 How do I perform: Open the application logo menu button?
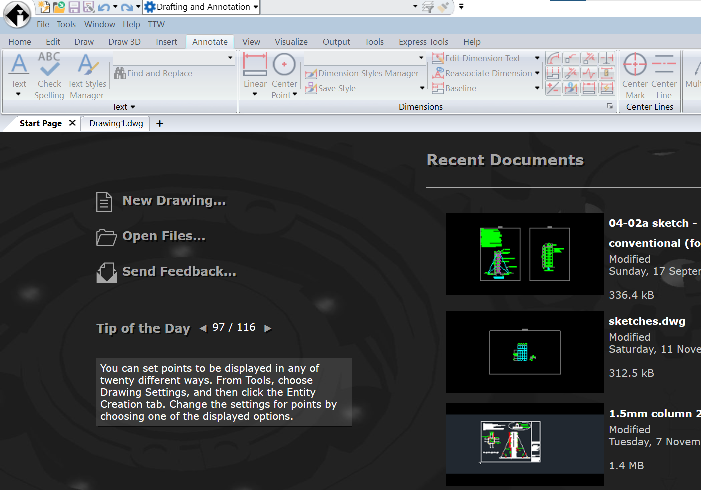tap(17, 14)
